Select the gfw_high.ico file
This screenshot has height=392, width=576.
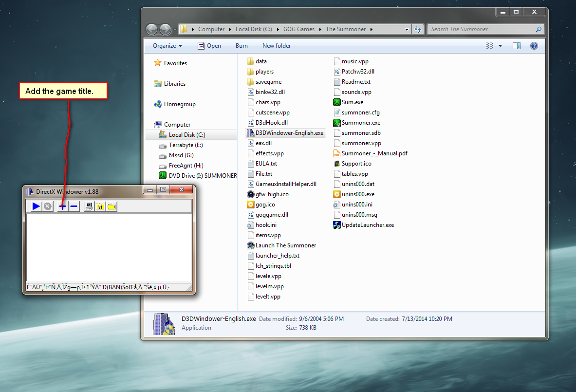click(x=268, y=194)
